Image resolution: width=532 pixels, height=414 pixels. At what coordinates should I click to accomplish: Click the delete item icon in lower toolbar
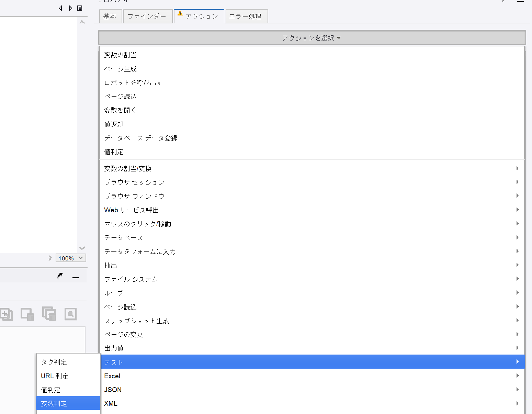27,314
